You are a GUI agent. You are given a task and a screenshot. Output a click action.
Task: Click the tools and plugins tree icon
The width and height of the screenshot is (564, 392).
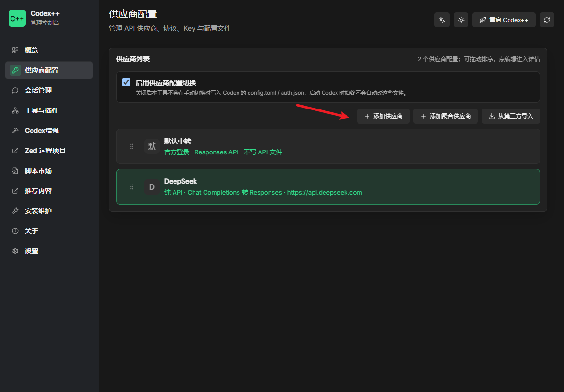(15, 111)
